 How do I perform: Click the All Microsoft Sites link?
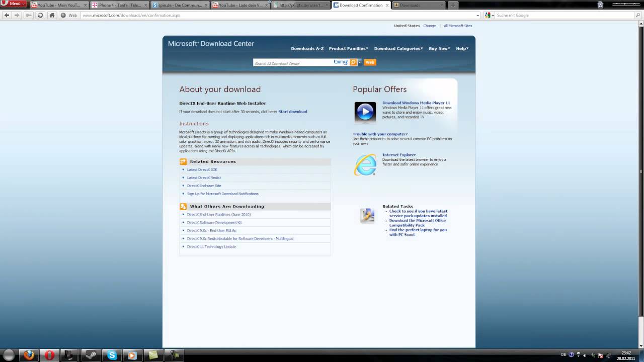tap(458, 26)
